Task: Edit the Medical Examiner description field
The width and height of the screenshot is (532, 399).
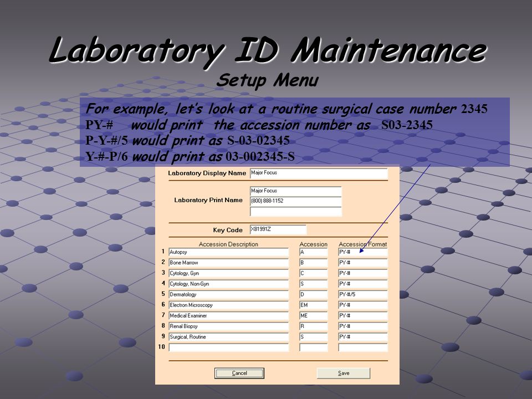Action: (228, 315)
